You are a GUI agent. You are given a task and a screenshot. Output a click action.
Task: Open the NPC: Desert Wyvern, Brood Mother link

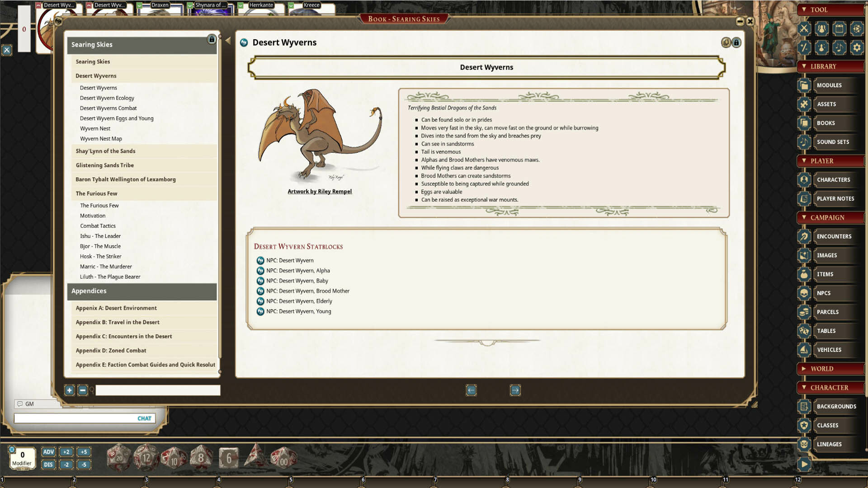307,291
